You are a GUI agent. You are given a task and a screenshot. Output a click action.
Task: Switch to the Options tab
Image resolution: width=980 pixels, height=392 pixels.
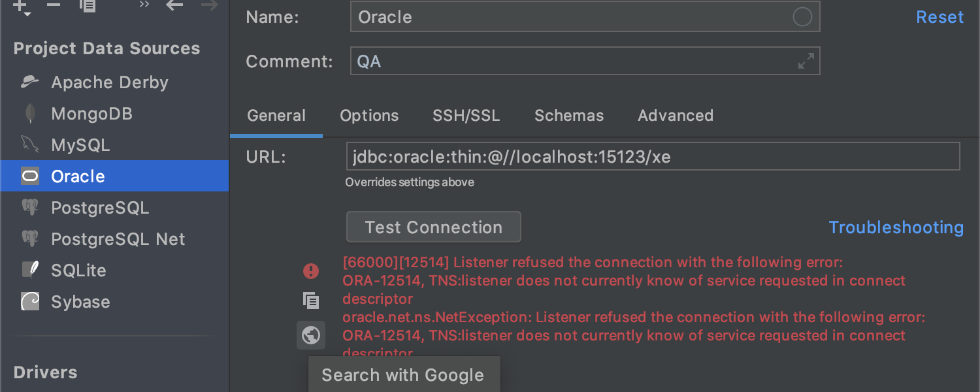tap(369, 116)
